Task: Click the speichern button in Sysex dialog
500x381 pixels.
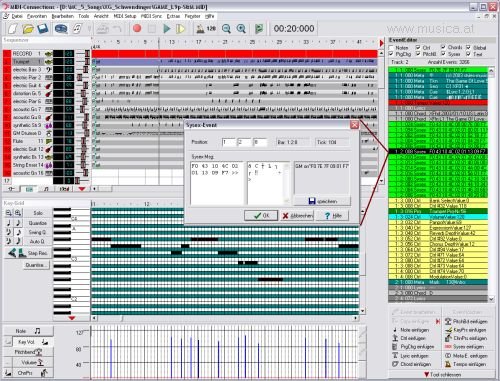Action: coord(322,201)
